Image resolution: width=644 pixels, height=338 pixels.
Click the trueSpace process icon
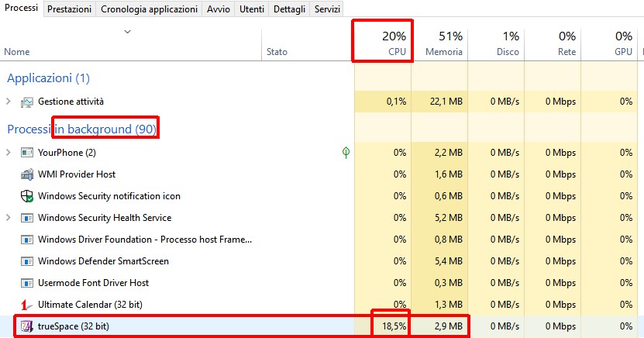click(26, 326)
